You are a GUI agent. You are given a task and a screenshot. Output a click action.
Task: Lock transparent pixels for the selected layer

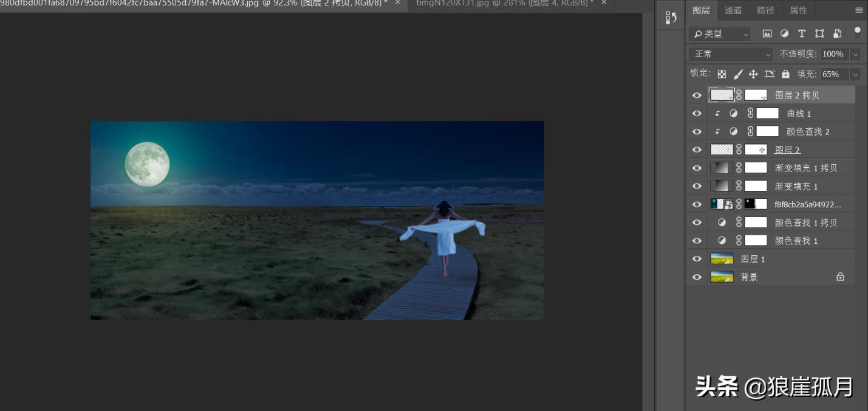[722, 74]
